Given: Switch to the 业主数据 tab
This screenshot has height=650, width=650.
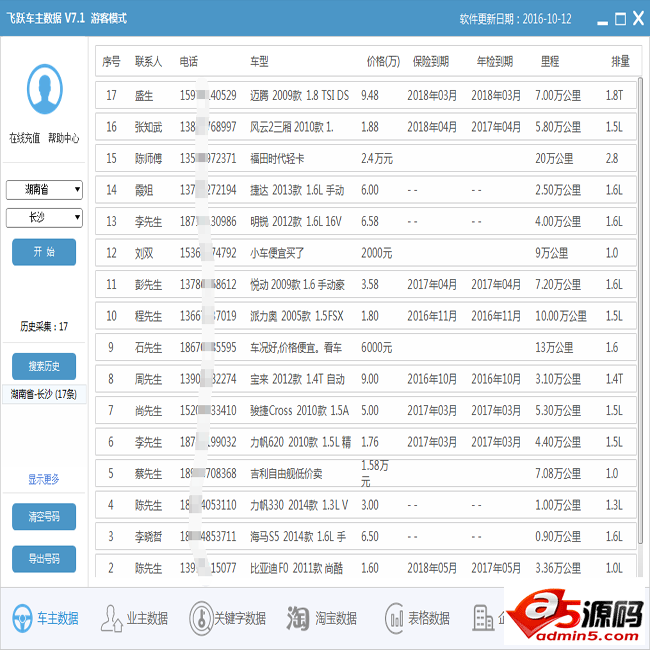Looking at the screenshot, I should tap(147, 618).
